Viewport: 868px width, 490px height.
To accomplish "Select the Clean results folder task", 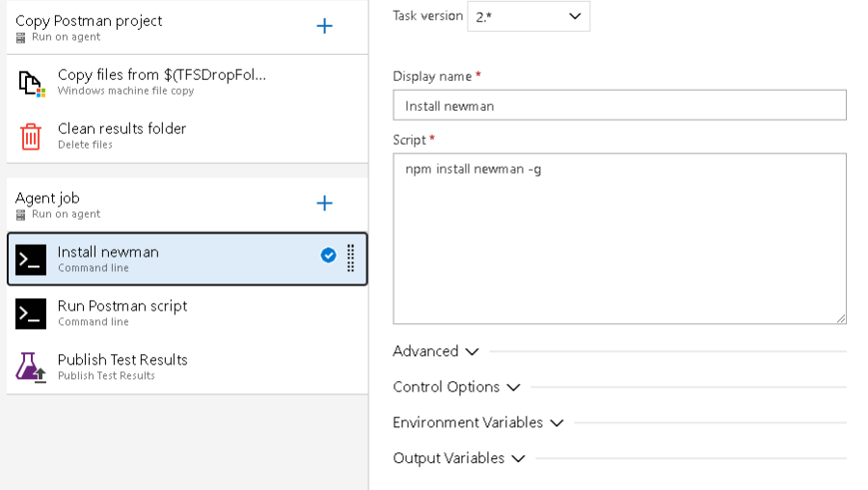I will click(x=187, y=136).
